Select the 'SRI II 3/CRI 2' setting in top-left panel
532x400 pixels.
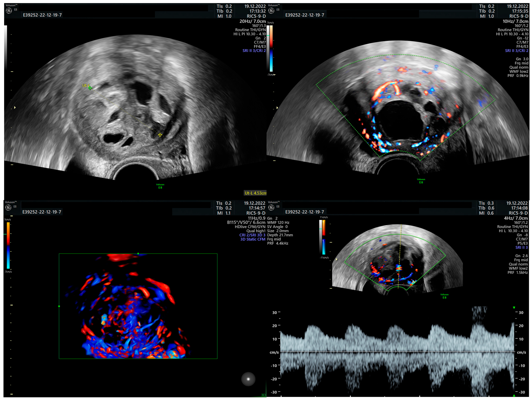(x=254, y=51)
